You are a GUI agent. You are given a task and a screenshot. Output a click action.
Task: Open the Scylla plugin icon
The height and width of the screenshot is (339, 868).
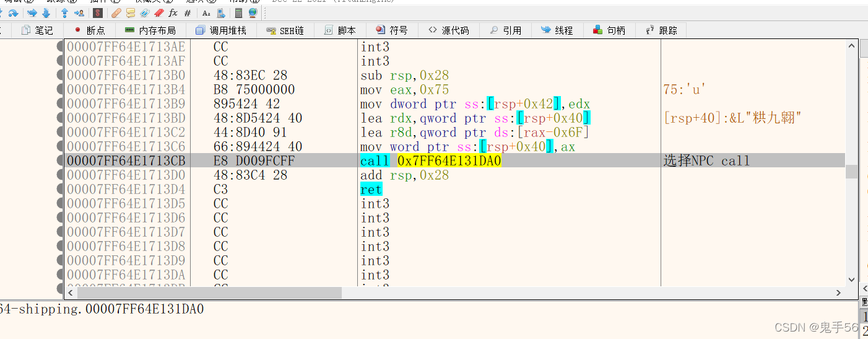point(98,13)
